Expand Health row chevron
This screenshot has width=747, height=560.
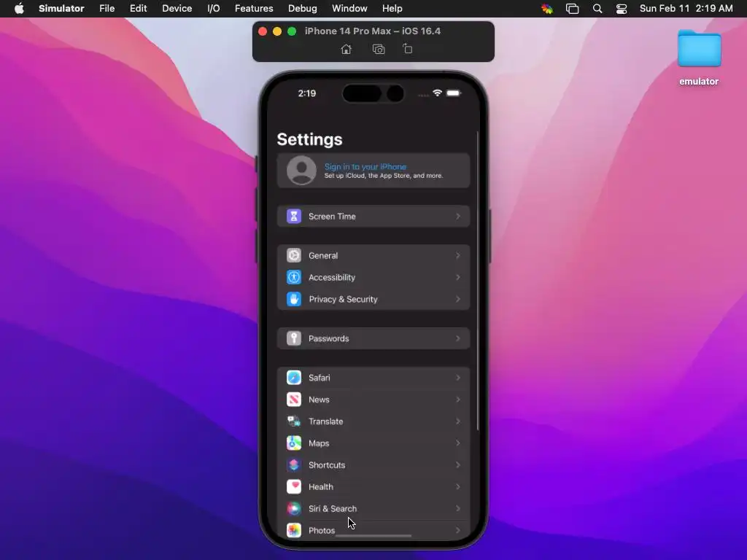(x=458, y=486)
